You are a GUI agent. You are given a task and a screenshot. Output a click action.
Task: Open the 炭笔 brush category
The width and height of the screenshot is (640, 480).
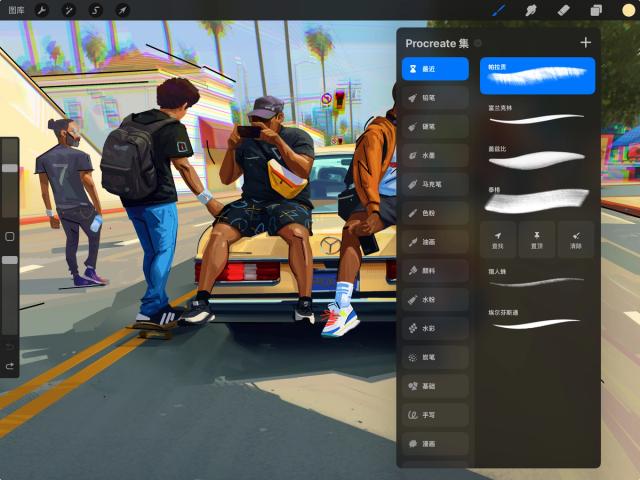(435, 357)
